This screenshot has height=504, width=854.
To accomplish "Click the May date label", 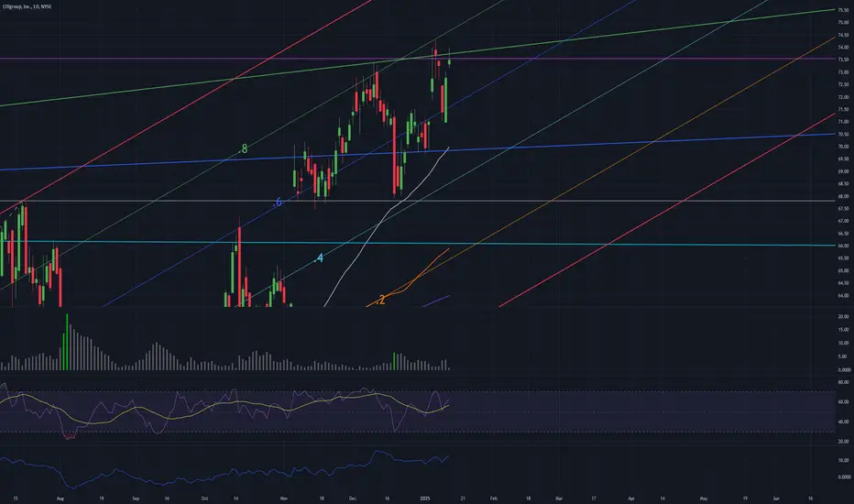I will click(704, 499).
